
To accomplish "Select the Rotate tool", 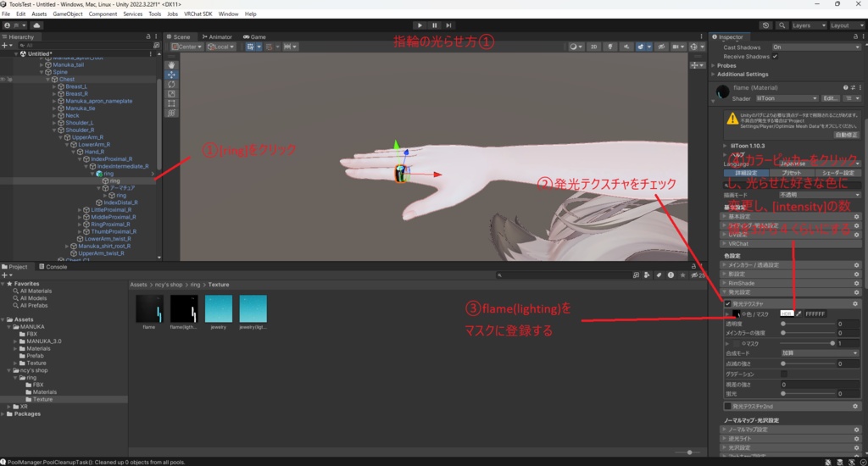I will click(171, 84).
